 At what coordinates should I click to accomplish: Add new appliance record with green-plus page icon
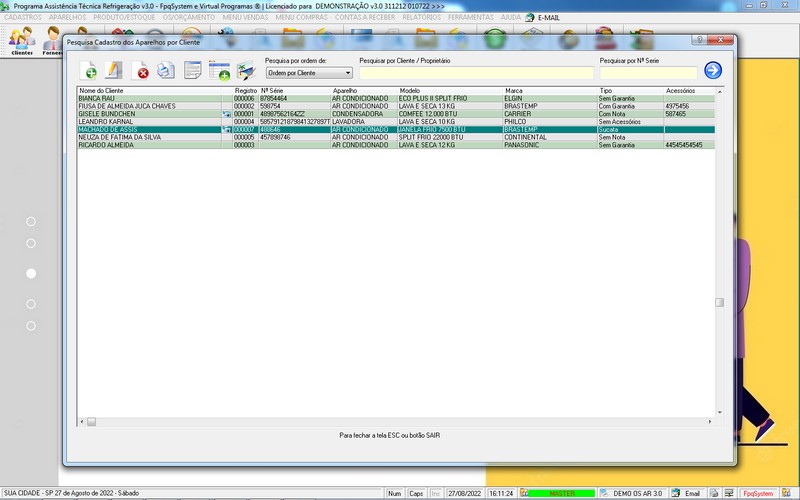point(88,70)
